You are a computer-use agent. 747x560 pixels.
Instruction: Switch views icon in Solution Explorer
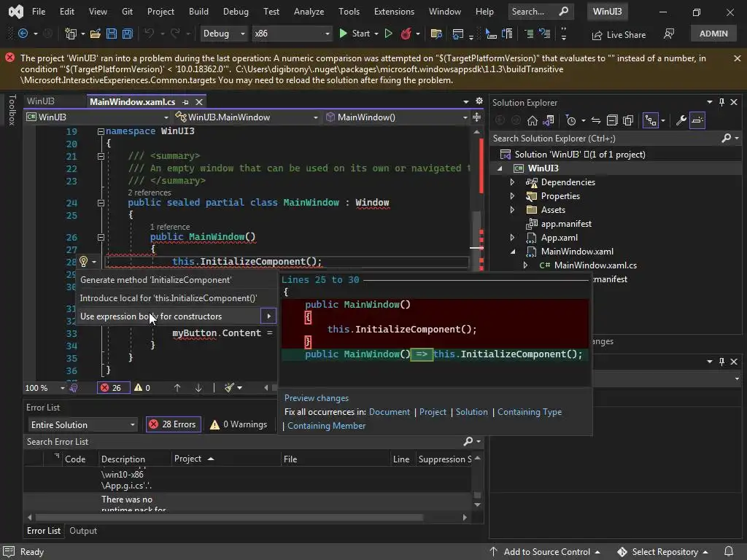549,120
